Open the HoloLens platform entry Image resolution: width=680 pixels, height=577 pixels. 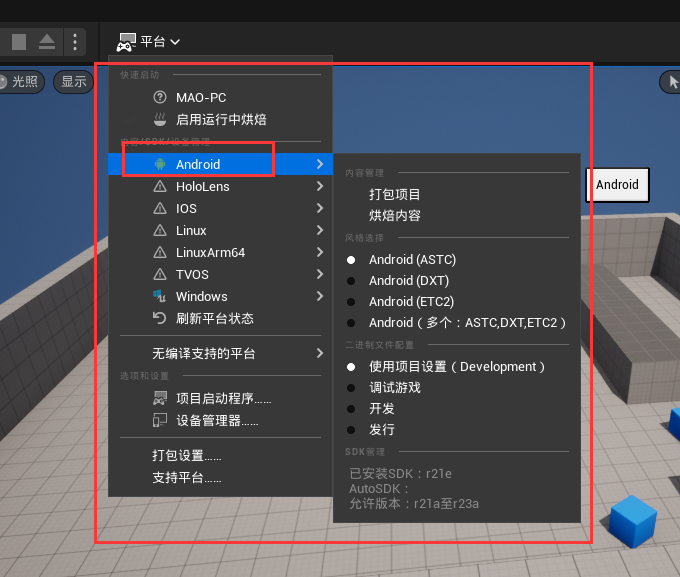220,186
